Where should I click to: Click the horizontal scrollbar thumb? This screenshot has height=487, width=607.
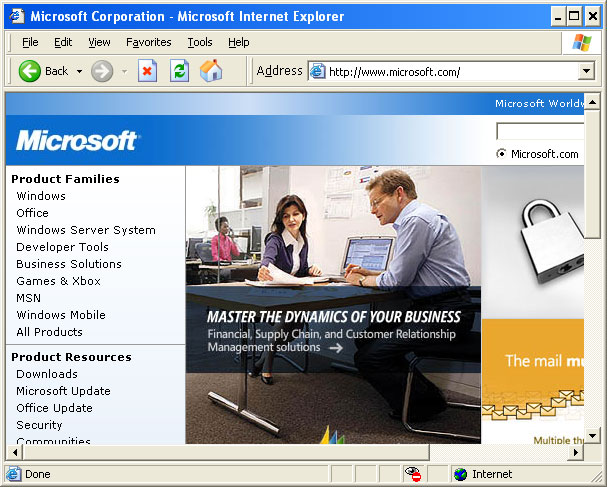tap(226, 452)
